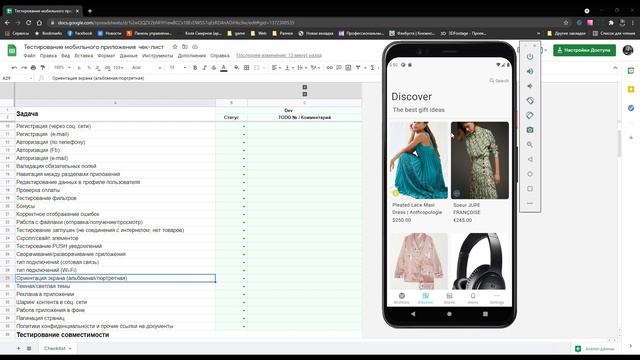Click emulator toolbar Back triangle
The height and width of the screenshot is (360, 640).
click(x=530, y=159)
